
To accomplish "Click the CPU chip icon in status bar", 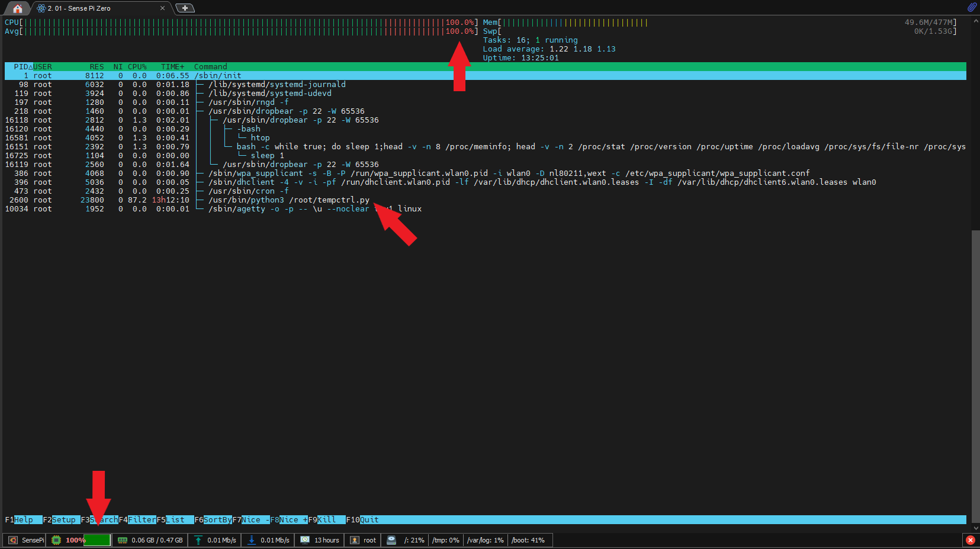I will (x=56, y=540).
